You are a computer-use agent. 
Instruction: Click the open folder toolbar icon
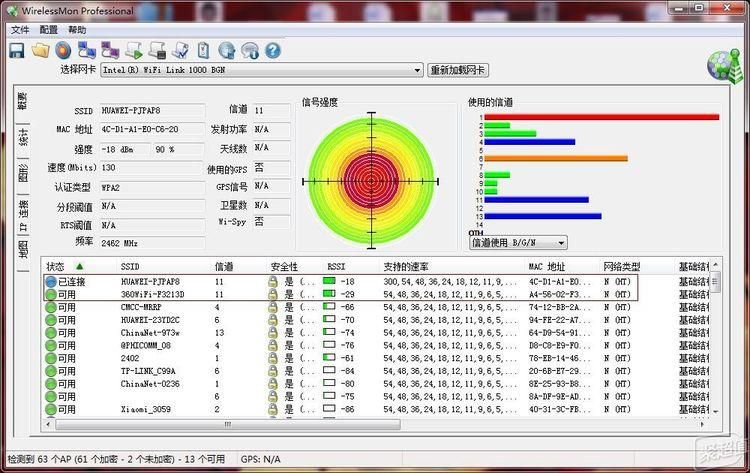41,50
